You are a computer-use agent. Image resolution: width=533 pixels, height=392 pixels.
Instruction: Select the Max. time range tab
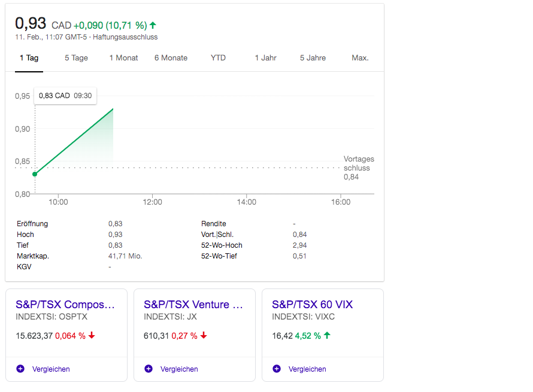pyautogui.click(x=360, y=58)
